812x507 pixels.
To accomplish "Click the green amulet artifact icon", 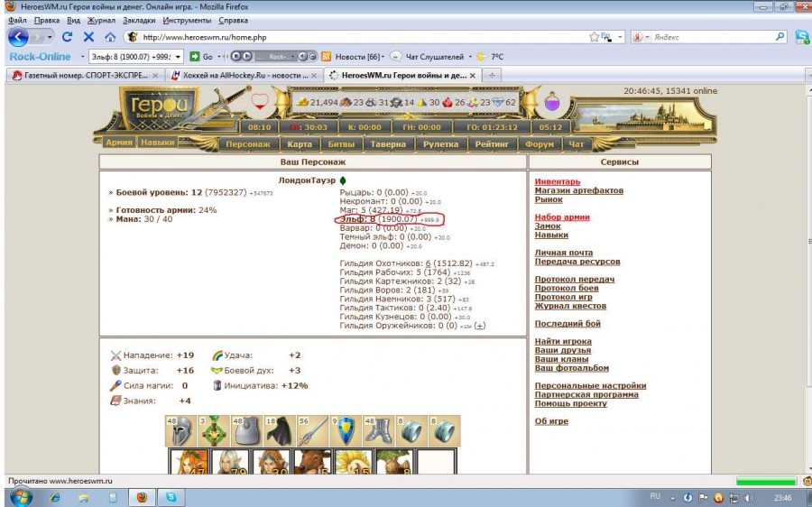I will tap(214, 430).
